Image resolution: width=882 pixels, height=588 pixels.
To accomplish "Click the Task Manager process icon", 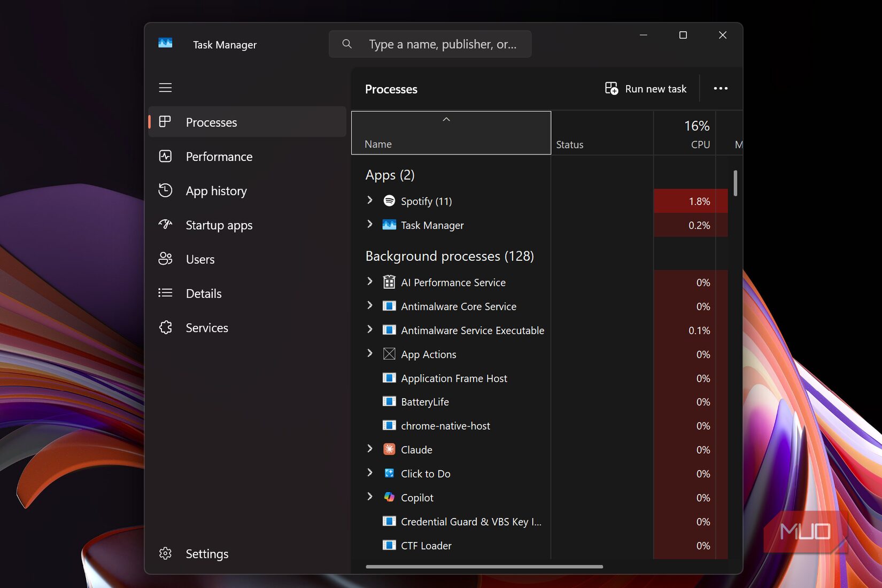I will point(389,225).
